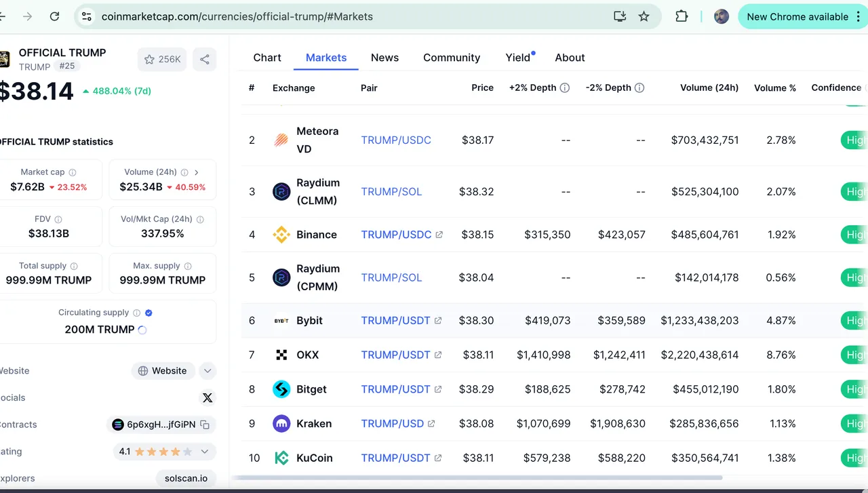
Task: Click the +2% Depth info icon
Action: click(565, 87)
